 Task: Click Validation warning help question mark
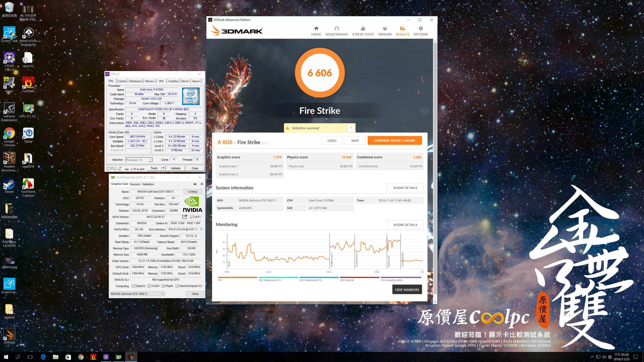pyautogui.click(x=351, y=128)
